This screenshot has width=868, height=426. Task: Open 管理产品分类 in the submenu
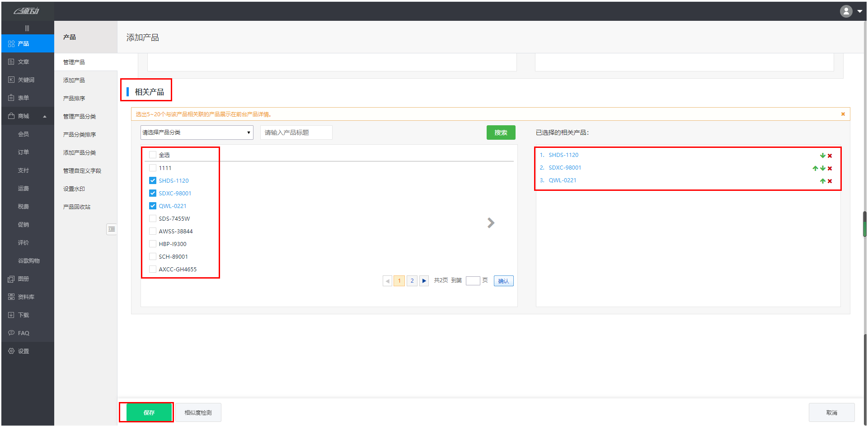click(80, 116)
